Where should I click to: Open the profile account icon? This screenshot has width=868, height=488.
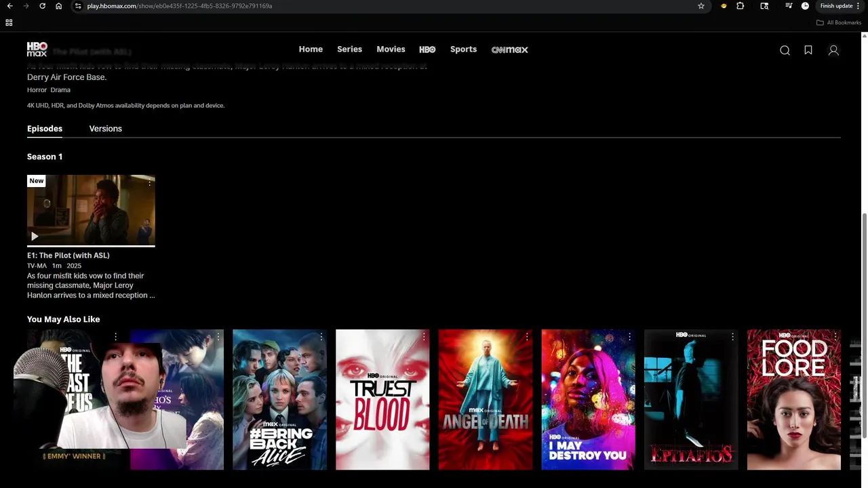click(x=833, y=50)
